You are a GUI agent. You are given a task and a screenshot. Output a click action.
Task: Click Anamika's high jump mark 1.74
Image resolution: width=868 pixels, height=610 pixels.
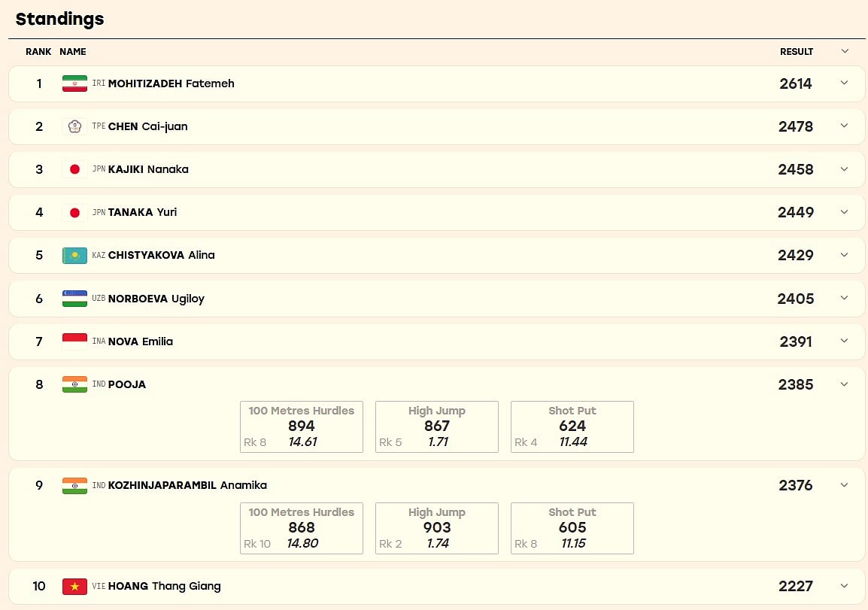pos(438,543)
